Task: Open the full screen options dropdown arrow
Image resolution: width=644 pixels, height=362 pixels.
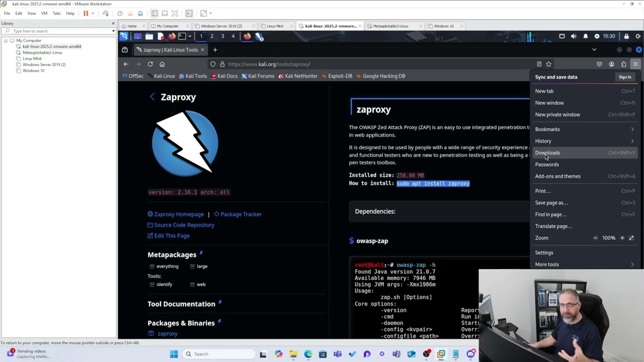Action: [210, 13]
